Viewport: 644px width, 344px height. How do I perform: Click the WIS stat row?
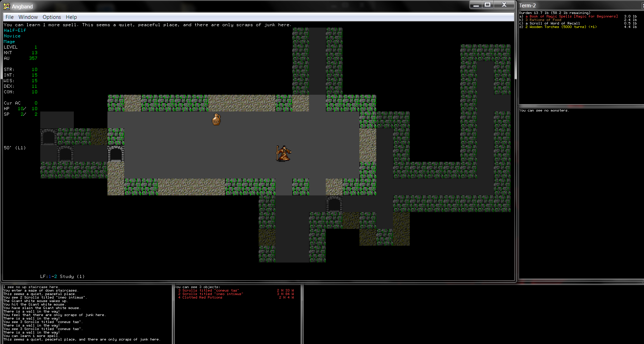pyautogui.click(x=20, y=81)
